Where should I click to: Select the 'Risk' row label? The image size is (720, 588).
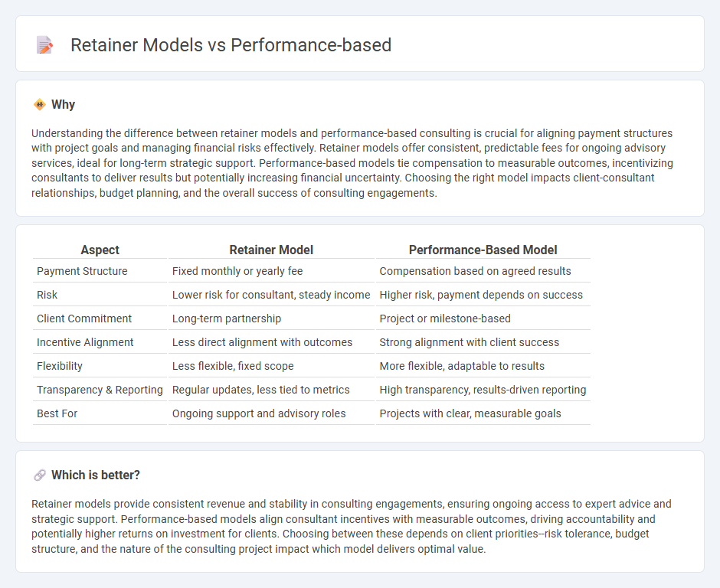coord(47,295)
